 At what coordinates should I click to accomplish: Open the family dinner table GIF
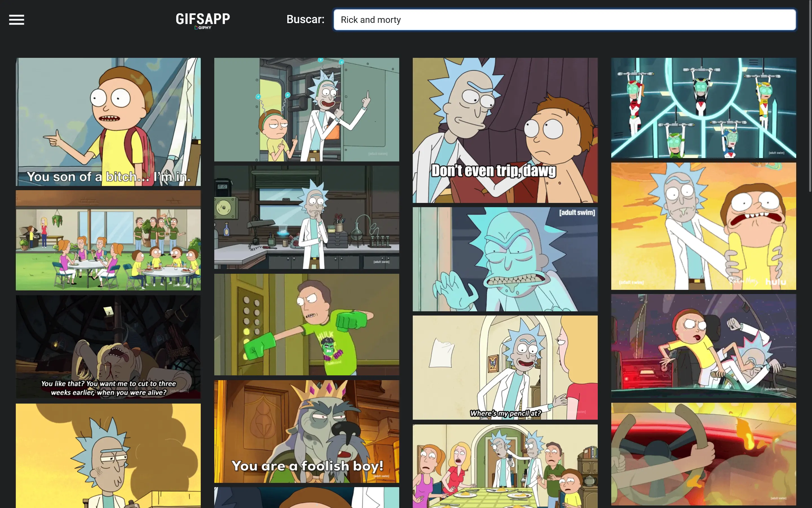point(505,466)
